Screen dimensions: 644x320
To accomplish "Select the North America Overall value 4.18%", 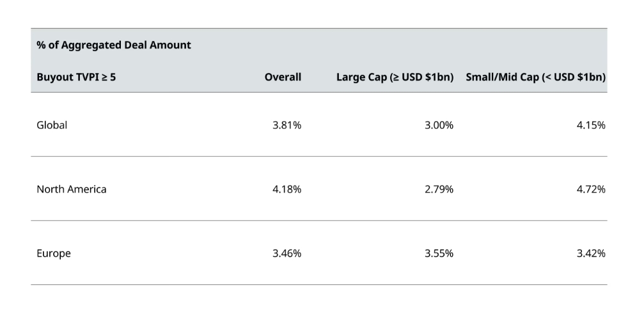I will point(287,189).
